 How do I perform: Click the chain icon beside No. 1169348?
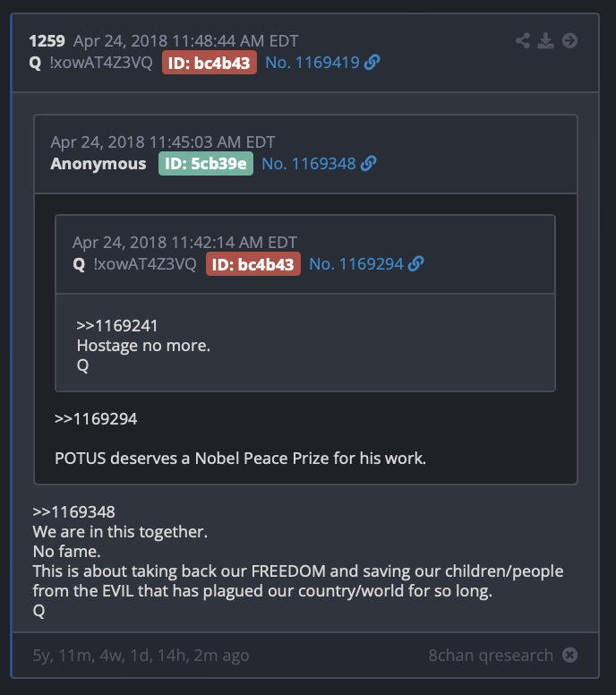point(368,164)
